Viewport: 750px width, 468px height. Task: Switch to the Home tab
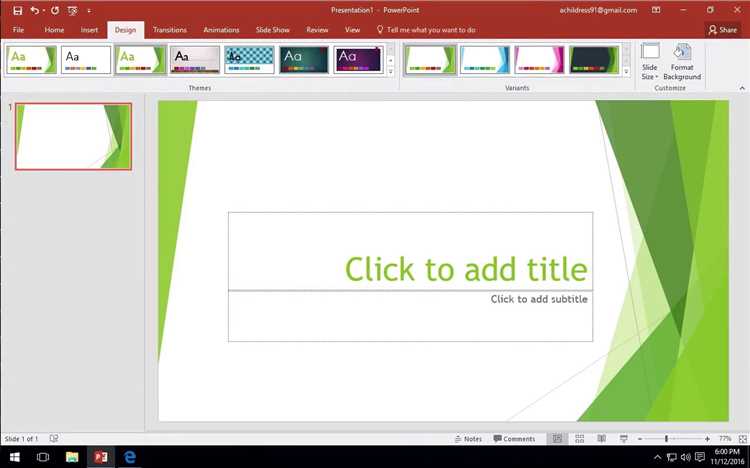(54, 30)
